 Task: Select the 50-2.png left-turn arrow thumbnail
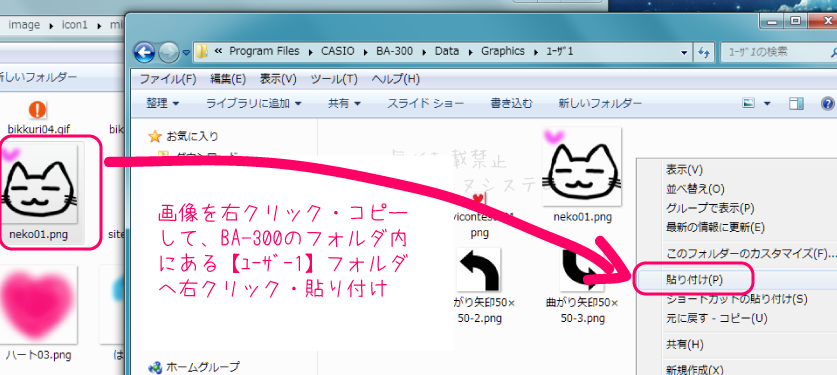(478, 270)
